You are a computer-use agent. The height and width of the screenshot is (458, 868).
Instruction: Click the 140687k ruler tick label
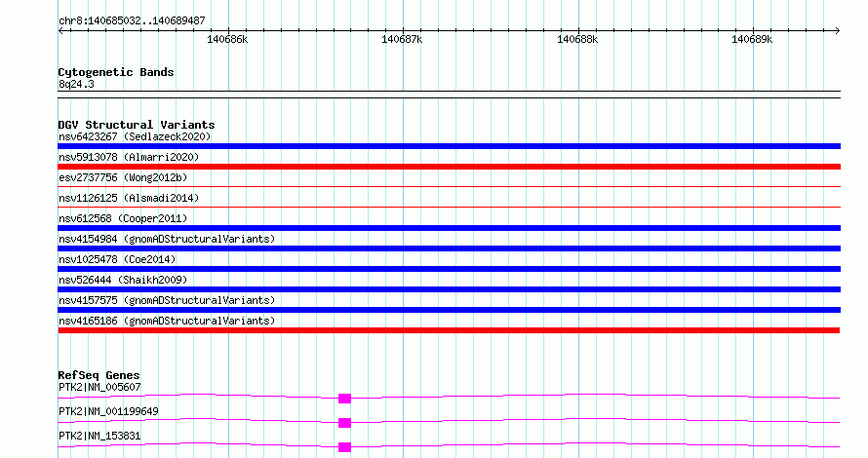(x=402, y=39)
